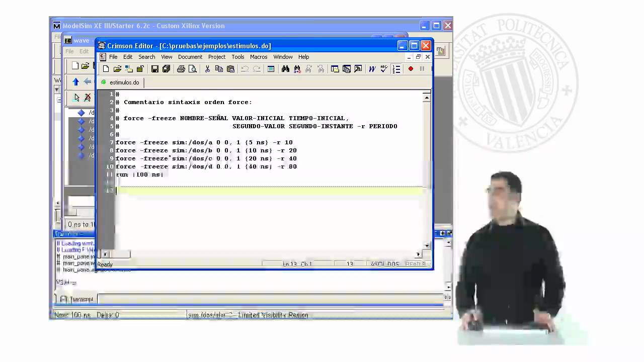Click the delete cursor icon in the wave window
The width and height of the screenshot is (644, 362).
click(x=88, y=97)
